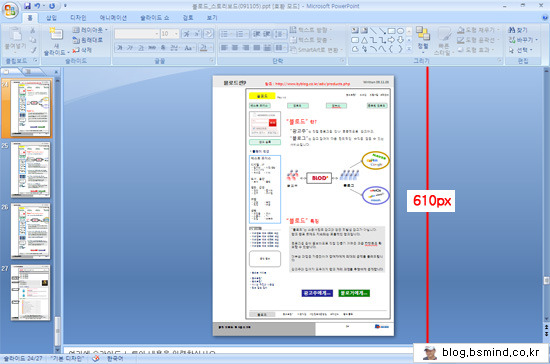
Task: Center the paragraph text
Action: click(235, 47)
